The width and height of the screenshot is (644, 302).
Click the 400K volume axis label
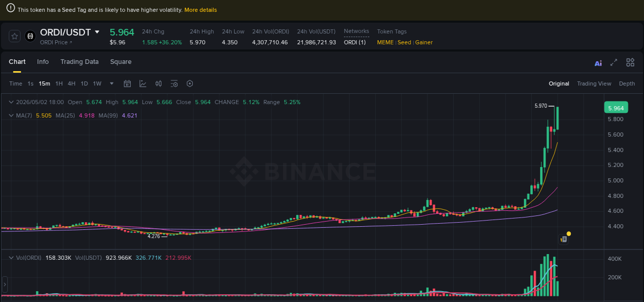click(x=615, y=259)
